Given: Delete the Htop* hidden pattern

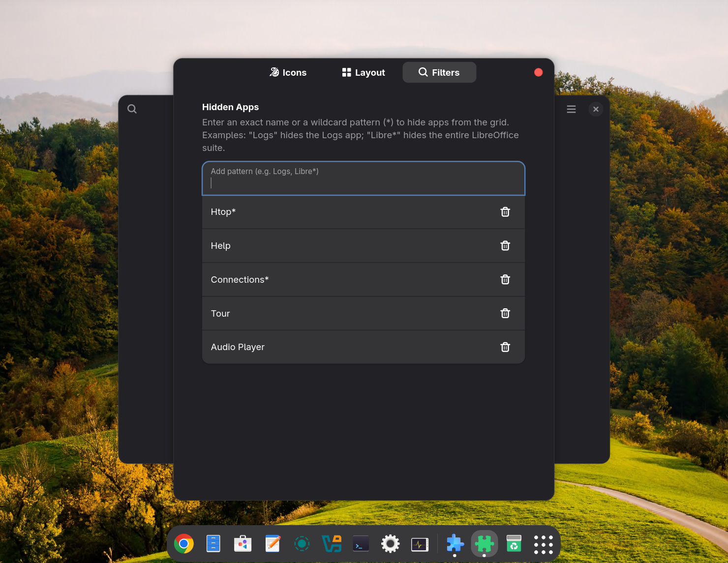Looking at the screenshot, I should coord(505,212).
